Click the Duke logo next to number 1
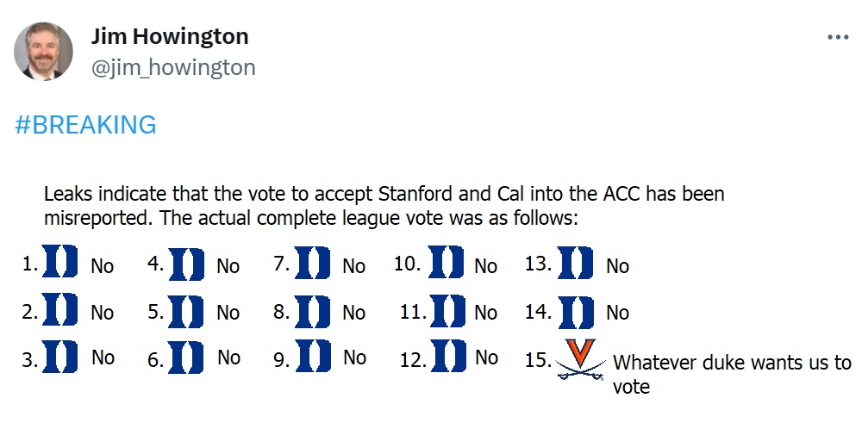 60,262
